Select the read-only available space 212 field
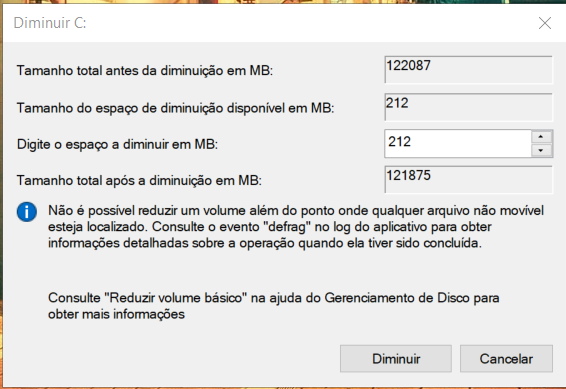The image size is (566, 389). click(x=469, y=107)
